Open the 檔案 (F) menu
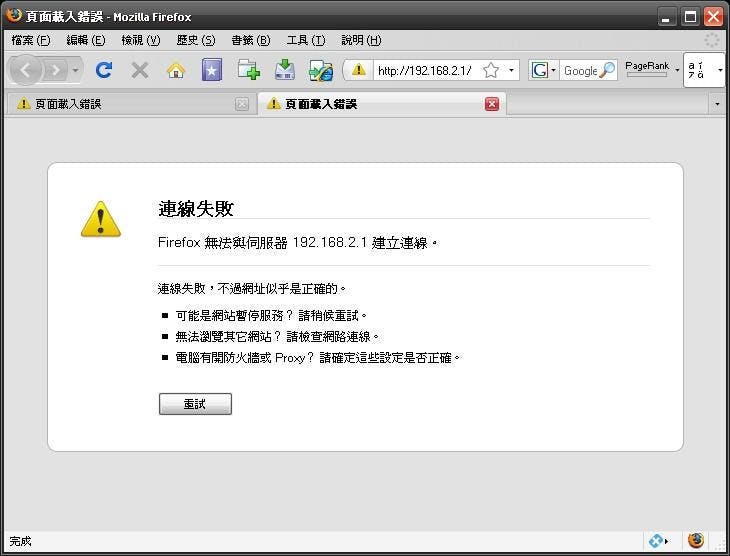 [x=31, y=41]
